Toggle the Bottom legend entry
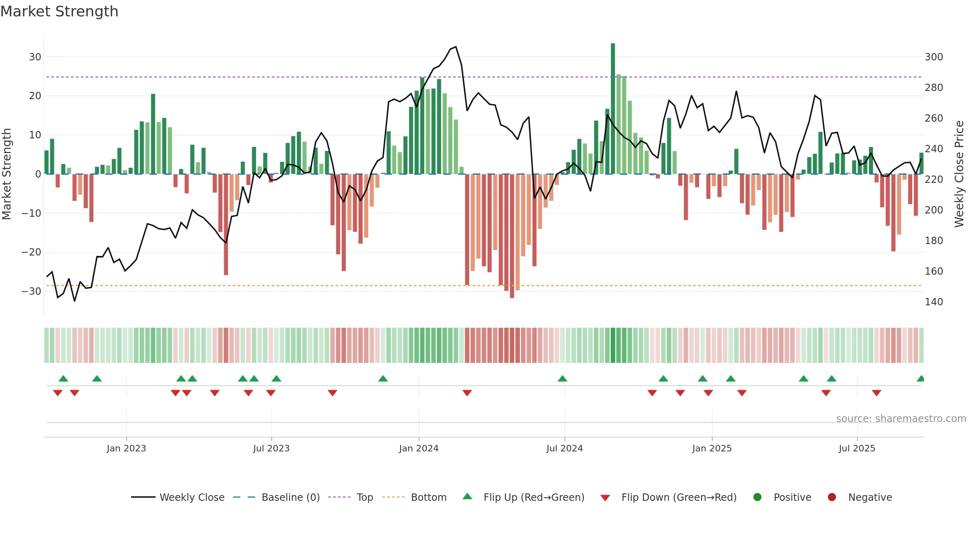The width and height of the screenshot is (980, 551). click(414, 497)
